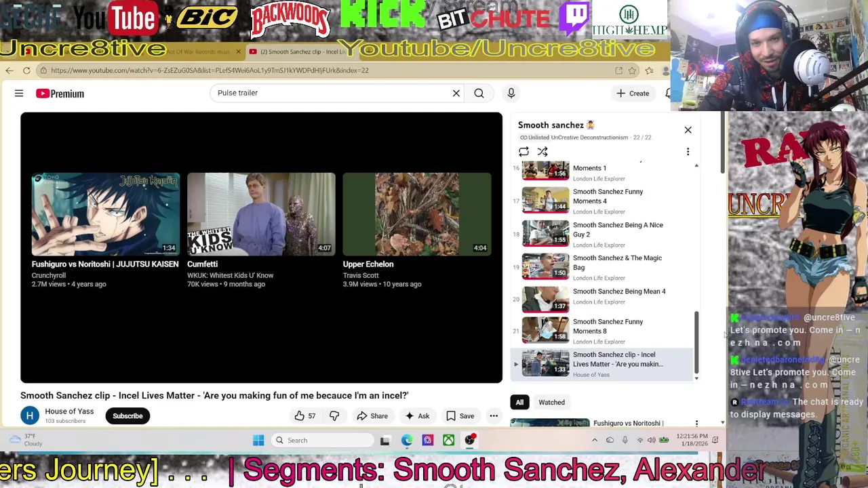
Task: Open House of Yass channel avatar
Action: tap(29, 415)
